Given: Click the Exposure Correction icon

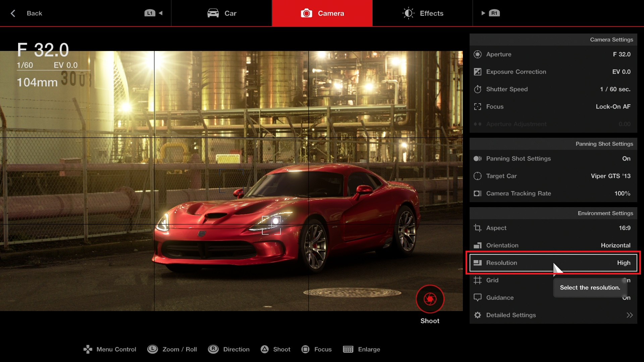Looking at the screenshot, I should click(x=478, y=72).
